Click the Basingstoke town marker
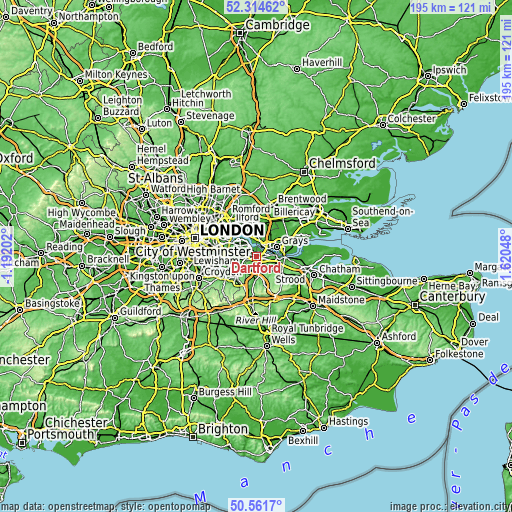Screen dimensions: 512x512 click(x=20, y=310)
